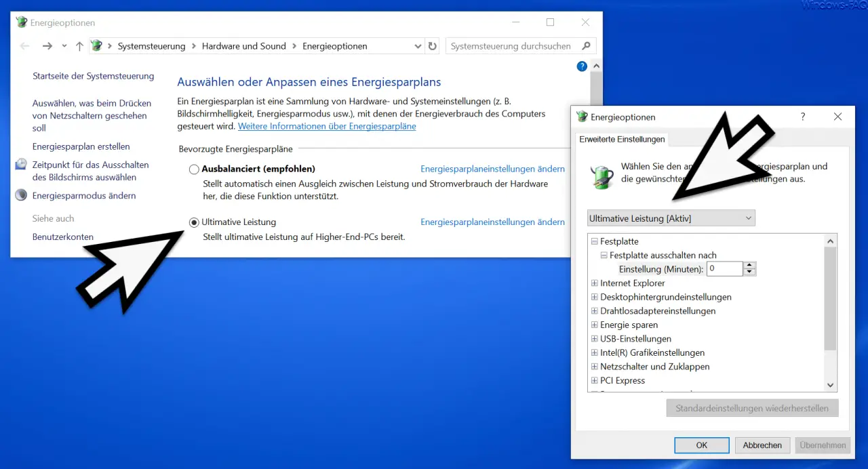The image size is (868, 469).
Task: Collapse Festplatte ausschalten nach node
Action: (604, 256)
